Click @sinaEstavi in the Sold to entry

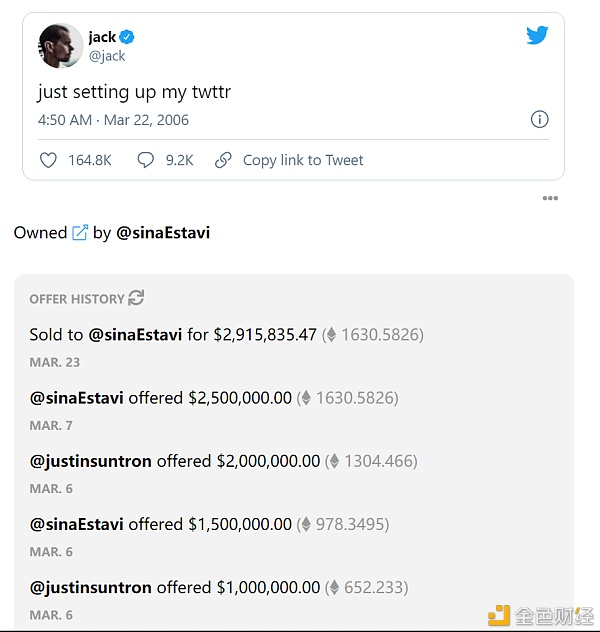[x=135, y=335]
